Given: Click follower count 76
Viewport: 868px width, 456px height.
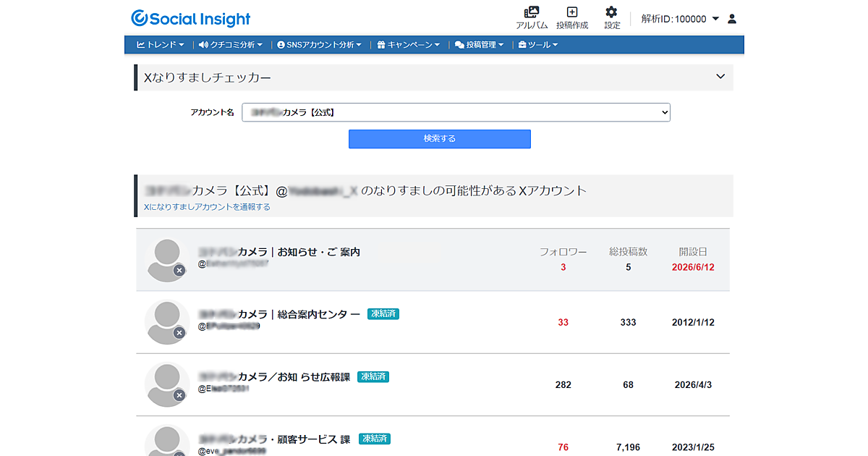Looking at the screenshot, I should point(563,447).
